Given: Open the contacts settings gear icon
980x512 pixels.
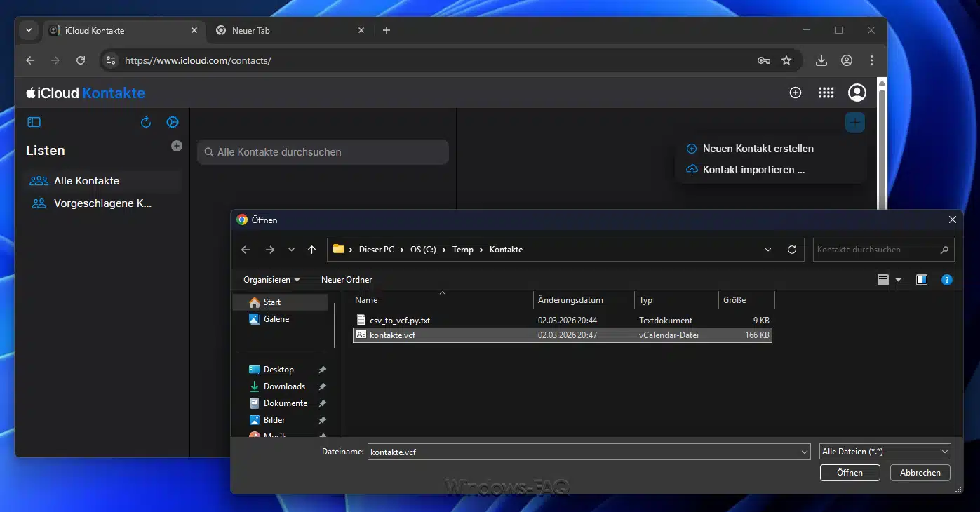Looking at the screenshot, I should (x=172, y=122).
